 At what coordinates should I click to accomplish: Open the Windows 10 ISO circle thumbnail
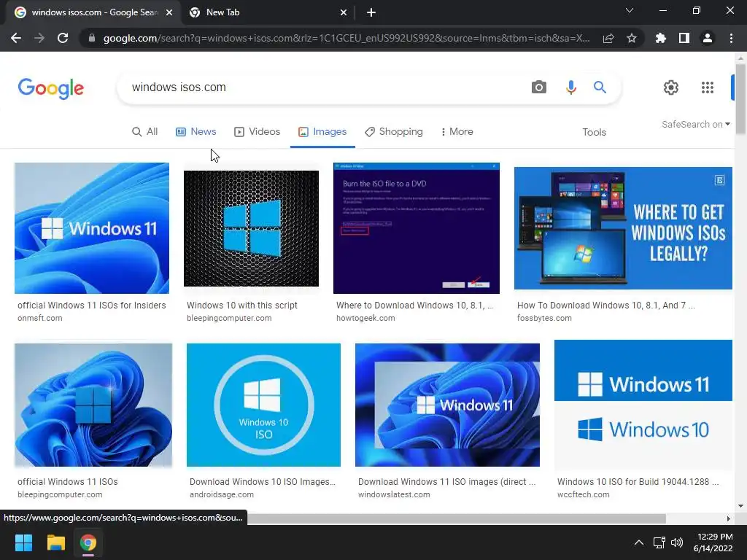[x=263, y=405]
